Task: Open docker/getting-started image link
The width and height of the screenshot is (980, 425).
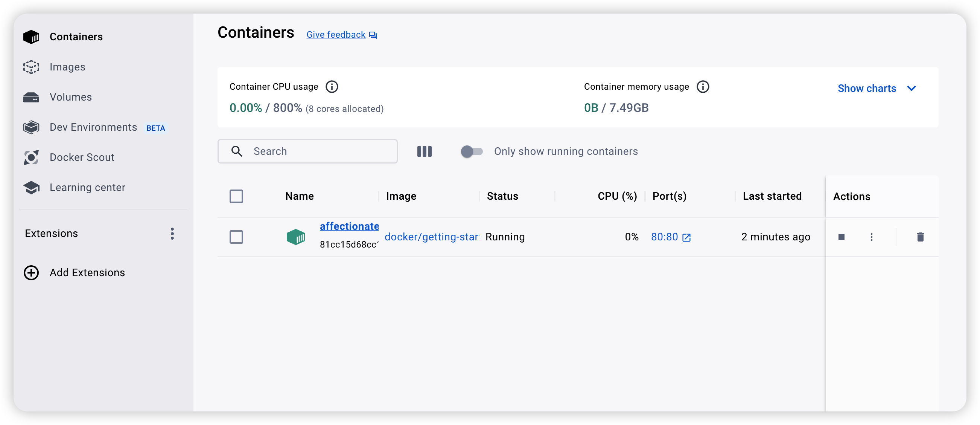Action: click(431, 237)
